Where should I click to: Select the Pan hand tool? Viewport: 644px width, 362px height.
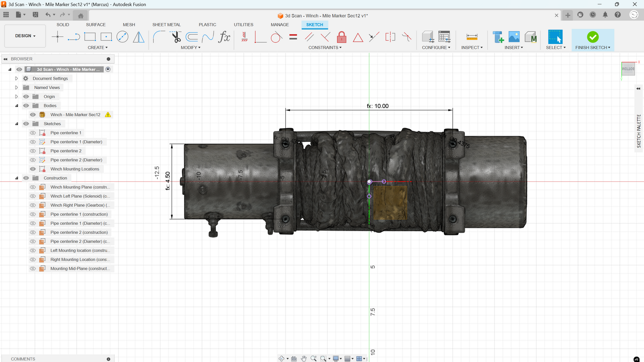click(304, 358)
